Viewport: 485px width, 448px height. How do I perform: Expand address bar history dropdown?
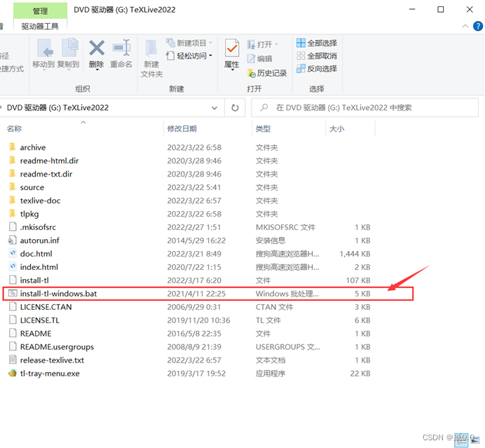pos(214,108)
